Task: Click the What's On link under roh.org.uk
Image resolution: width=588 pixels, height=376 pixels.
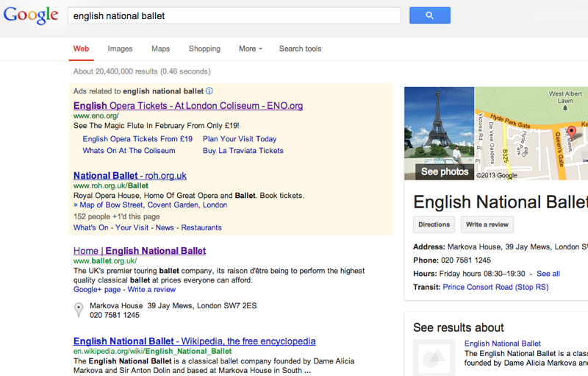Action: (x=90, y=227)
